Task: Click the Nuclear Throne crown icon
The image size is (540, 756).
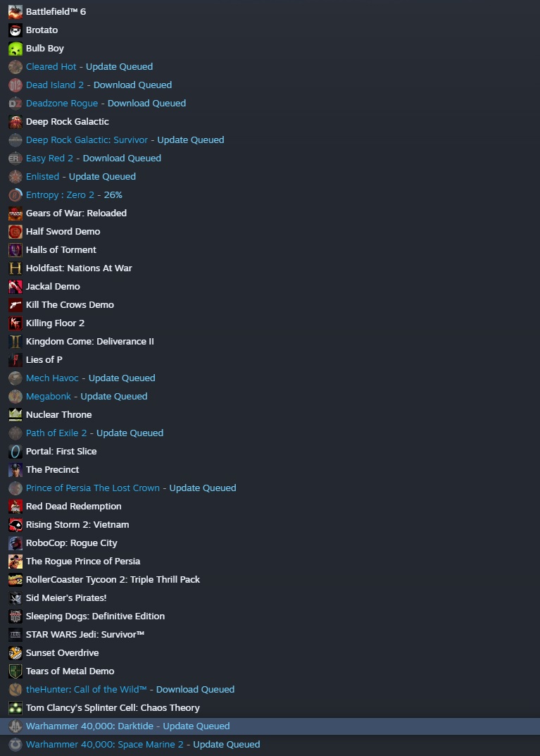Action: pos(15,415)
